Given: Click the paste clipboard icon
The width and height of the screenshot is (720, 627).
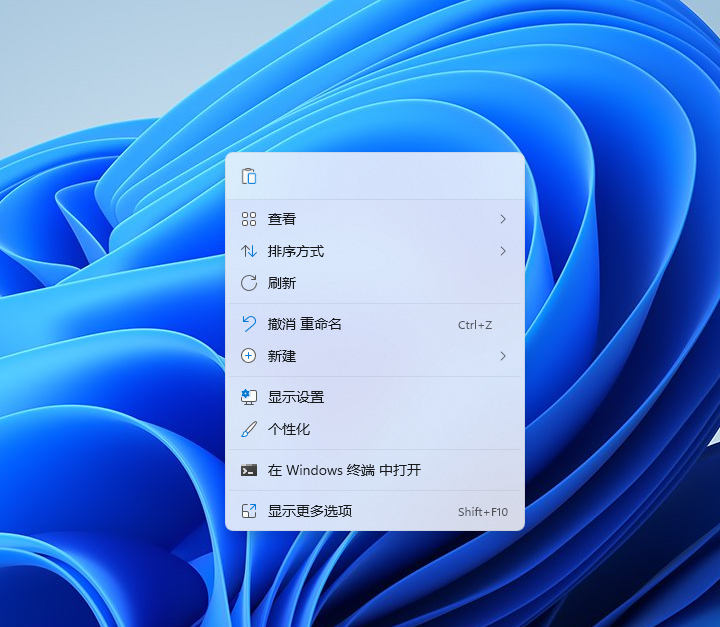Looking at the screenshot, I should [249, 176].
